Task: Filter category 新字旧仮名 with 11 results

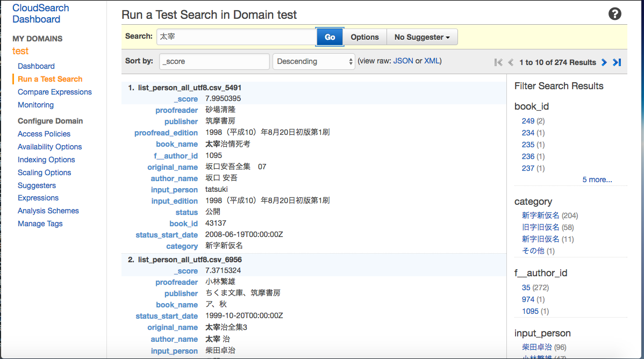Action: [540, 239]
